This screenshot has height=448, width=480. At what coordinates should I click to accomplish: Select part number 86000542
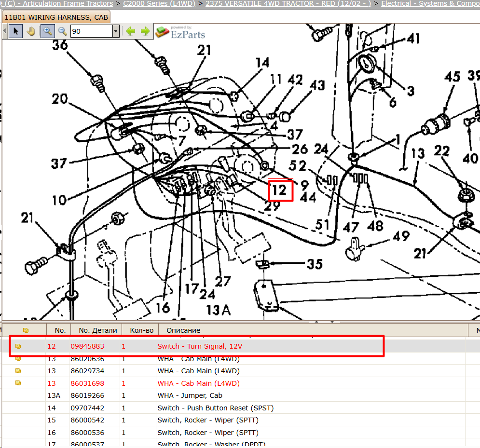(x=87, y=420)
